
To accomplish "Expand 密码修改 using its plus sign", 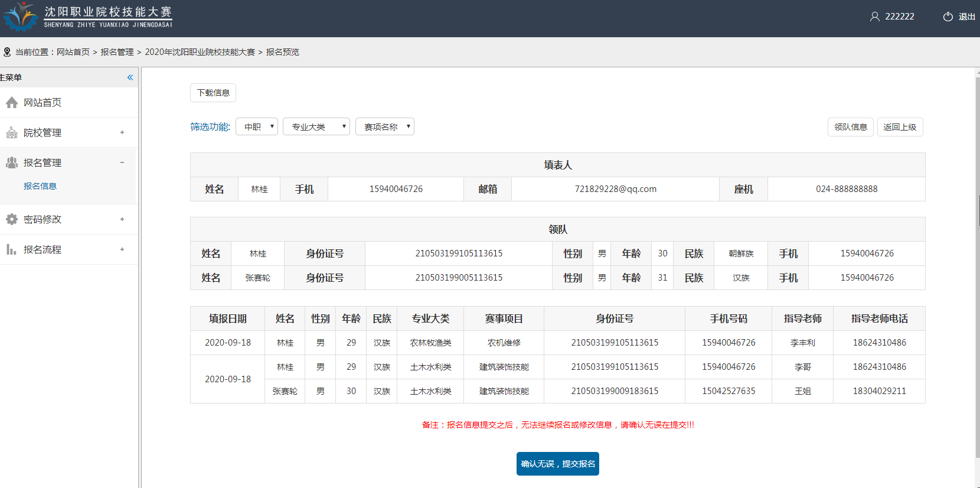I will [122, 219].
